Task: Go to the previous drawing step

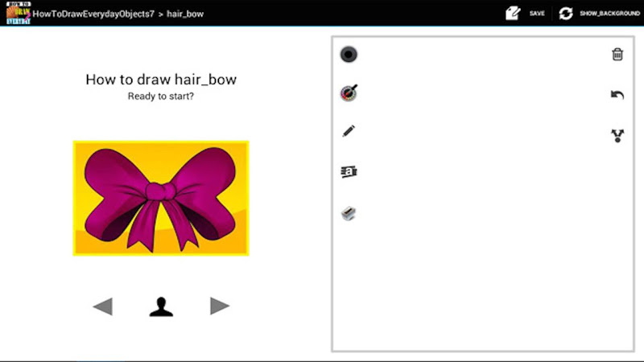Action: 103,306
